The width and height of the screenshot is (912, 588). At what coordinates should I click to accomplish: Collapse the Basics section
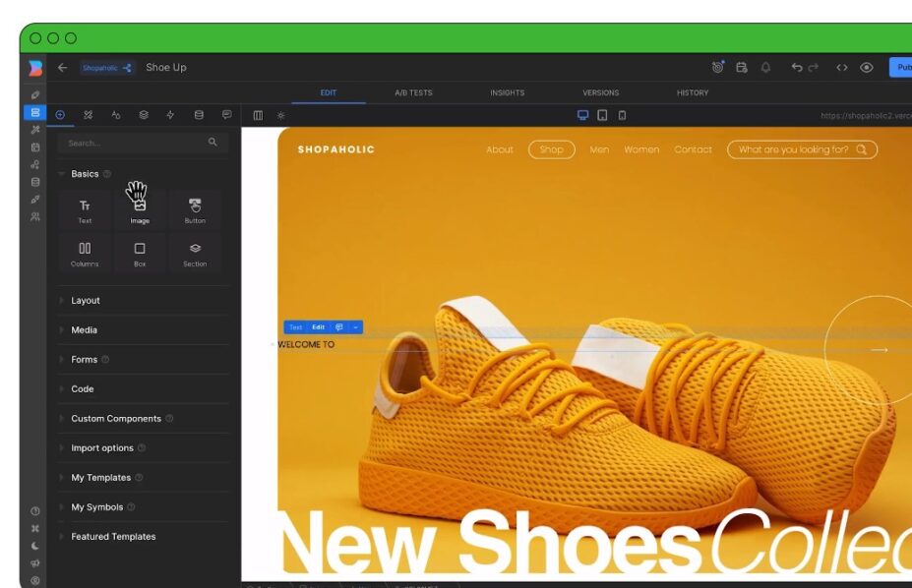[x=85, y=174]
